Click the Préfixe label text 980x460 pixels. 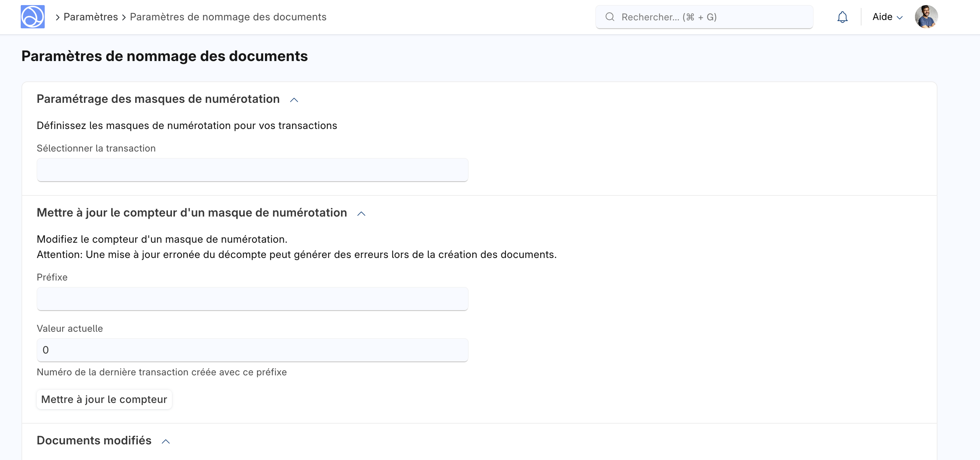(x=52, y=277)
